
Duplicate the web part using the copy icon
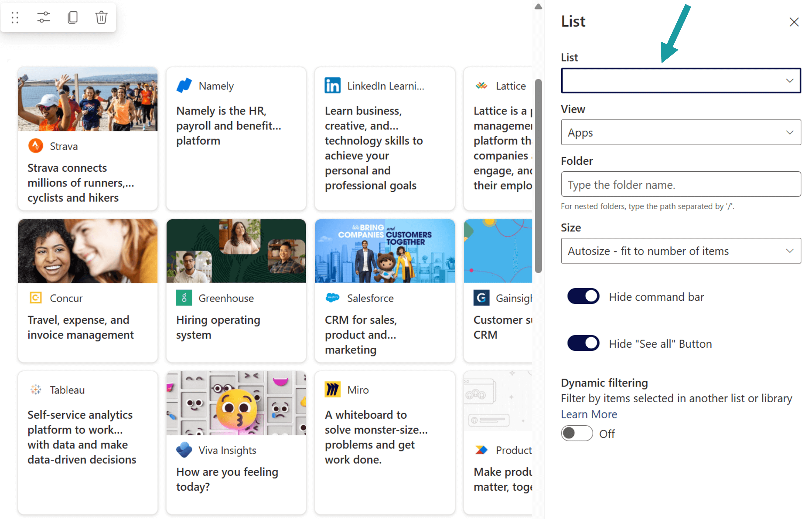pos(72,17)
